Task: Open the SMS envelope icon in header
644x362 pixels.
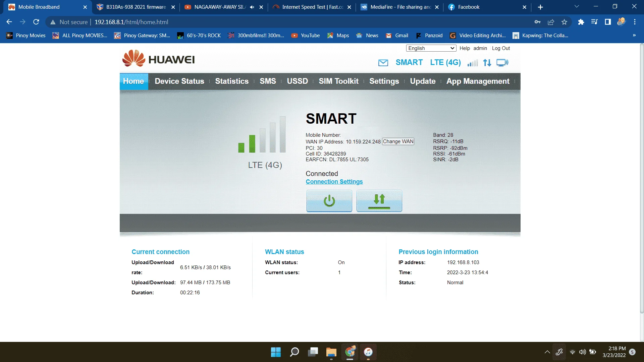Action: pyautogui.click(x=383, y=63)
